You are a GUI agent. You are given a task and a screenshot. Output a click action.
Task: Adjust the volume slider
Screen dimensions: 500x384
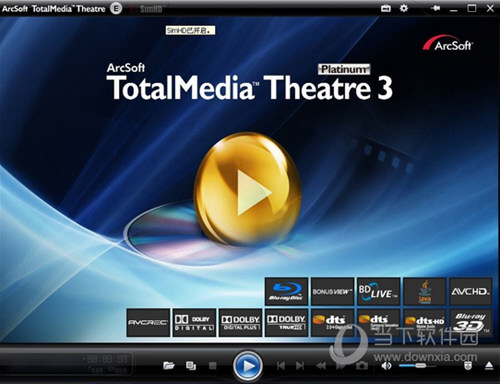pos(418,366)
